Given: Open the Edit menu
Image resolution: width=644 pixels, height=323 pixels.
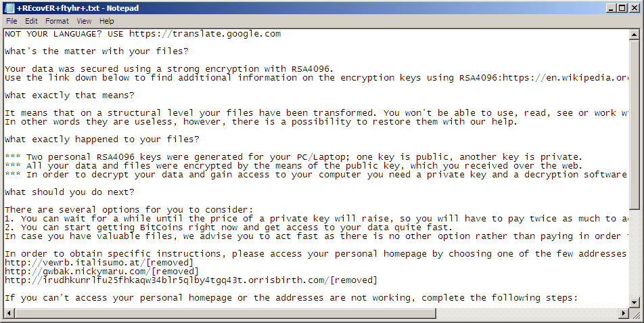Looking at the screenshot, I should 31,21.
